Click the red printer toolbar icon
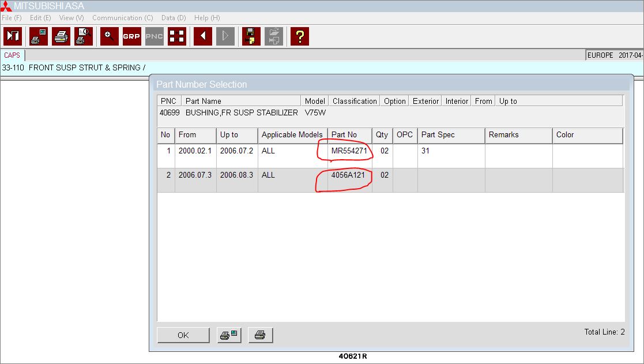644x364 pixels. pyautogui.click(x=61, y=36)
